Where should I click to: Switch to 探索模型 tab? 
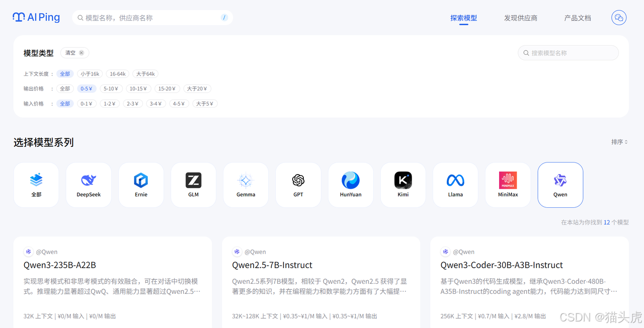[x=463, y=18]
